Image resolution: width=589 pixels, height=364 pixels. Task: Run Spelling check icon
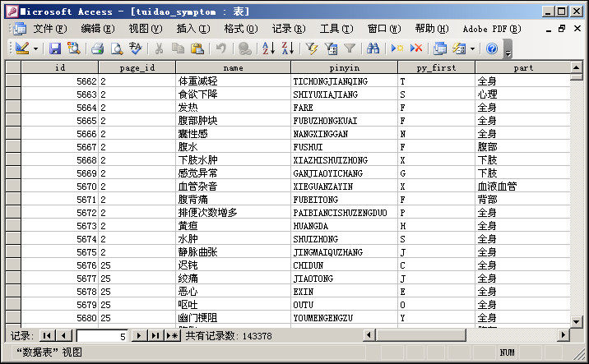tap(135, 48)
